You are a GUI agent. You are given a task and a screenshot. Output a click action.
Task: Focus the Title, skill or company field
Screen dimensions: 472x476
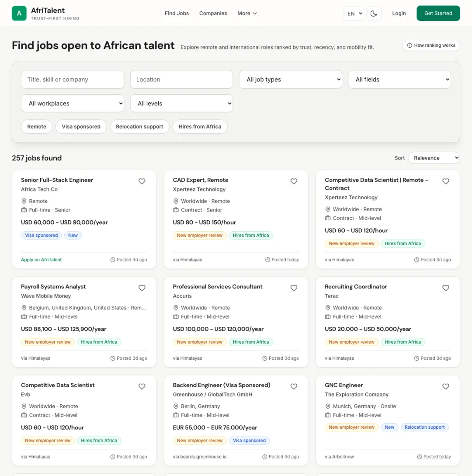click(73, 79)
